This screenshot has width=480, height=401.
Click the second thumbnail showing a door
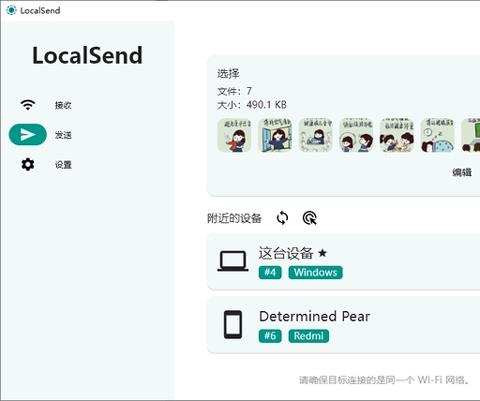[x=275, y=135]
